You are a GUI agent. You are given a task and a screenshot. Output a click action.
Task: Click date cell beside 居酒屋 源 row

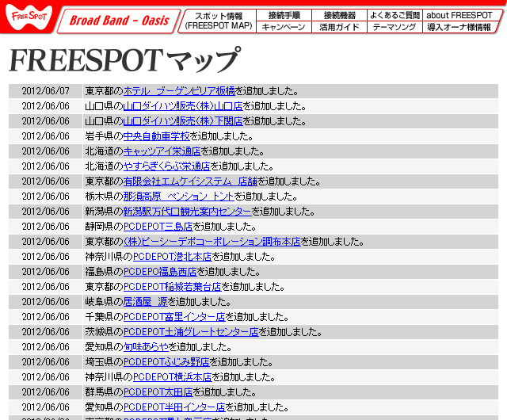pos(46,302)
